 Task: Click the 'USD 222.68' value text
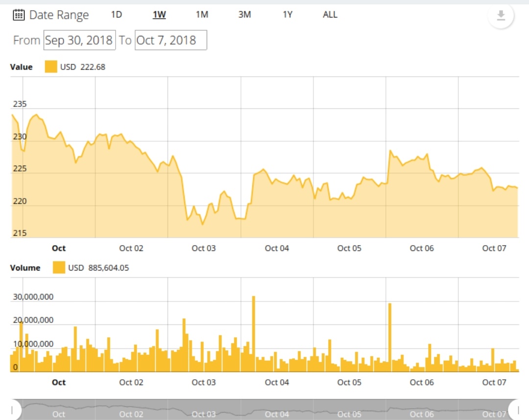[x=83, y=67]
